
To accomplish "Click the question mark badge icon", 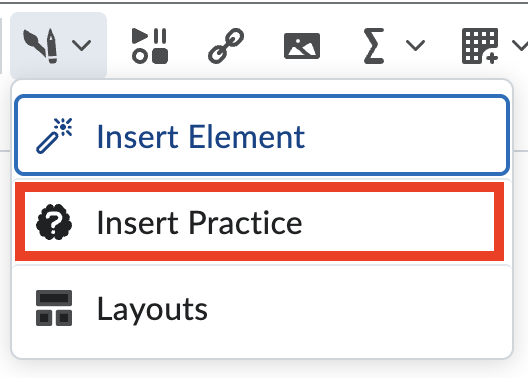I will click(x=54, y=222).
